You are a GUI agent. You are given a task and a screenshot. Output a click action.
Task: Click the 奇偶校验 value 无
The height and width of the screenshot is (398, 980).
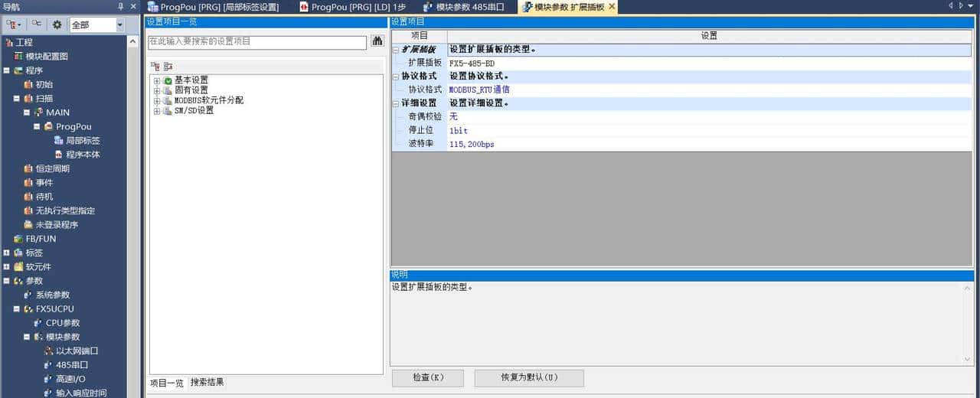pyautogui.click(x=453, y=117)
